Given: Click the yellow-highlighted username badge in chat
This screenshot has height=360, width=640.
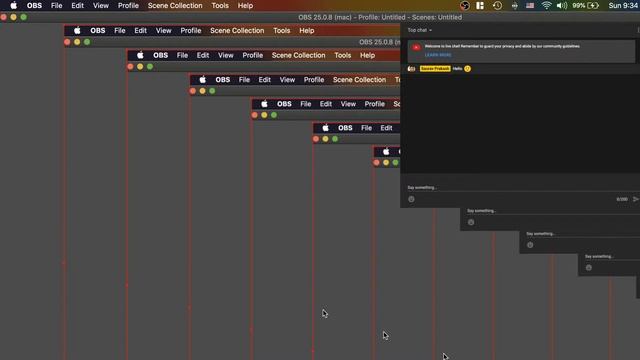Looking at the screenshot, I should click(x=435, y=69).
